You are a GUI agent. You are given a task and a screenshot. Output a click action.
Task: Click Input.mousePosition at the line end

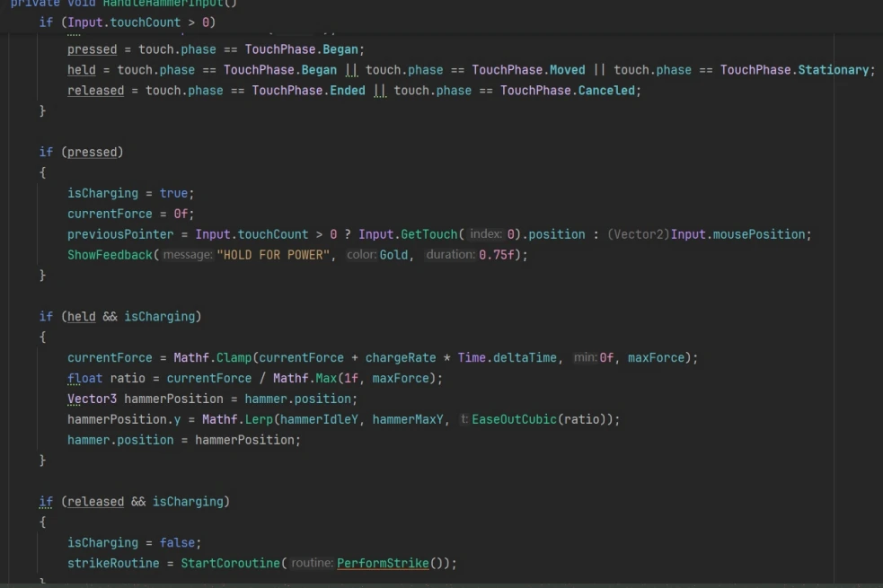737,234
